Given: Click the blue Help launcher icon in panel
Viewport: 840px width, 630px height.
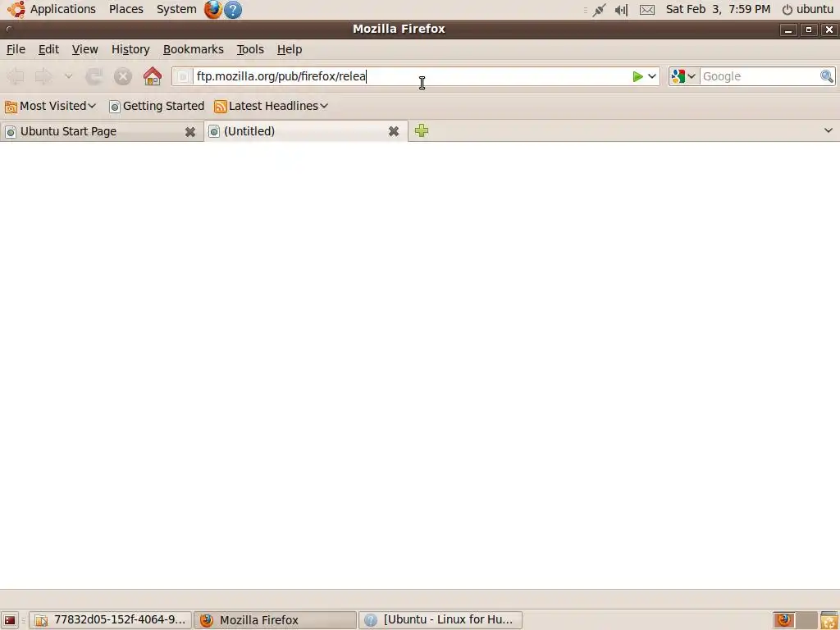Looking at the screenshot, I should pos(233,10).
